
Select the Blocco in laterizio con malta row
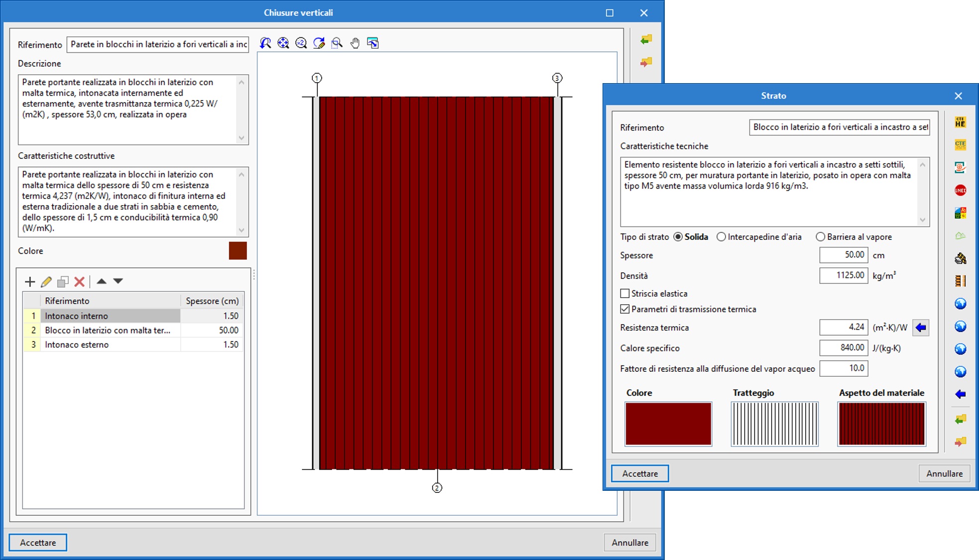(133, 331)
